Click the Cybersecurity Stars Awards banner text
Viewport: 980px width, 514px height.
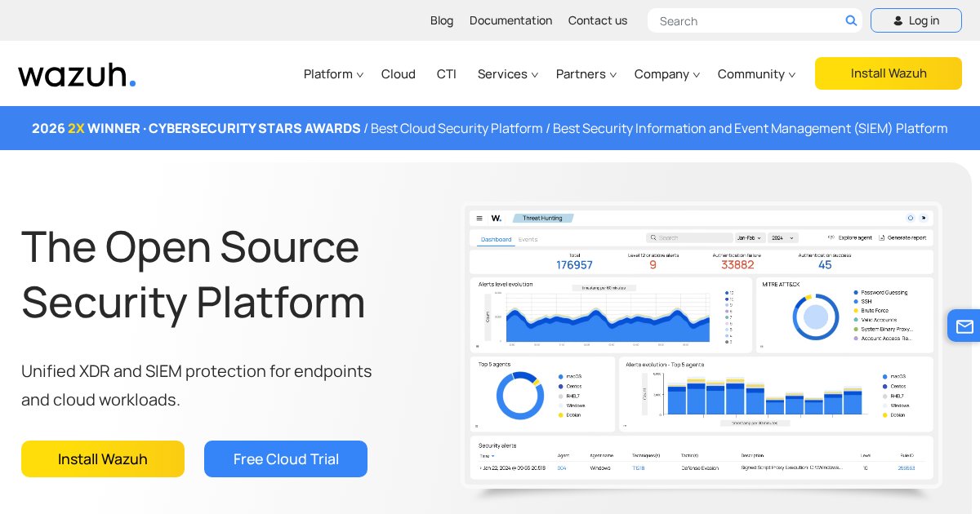[x=196, y=128]
